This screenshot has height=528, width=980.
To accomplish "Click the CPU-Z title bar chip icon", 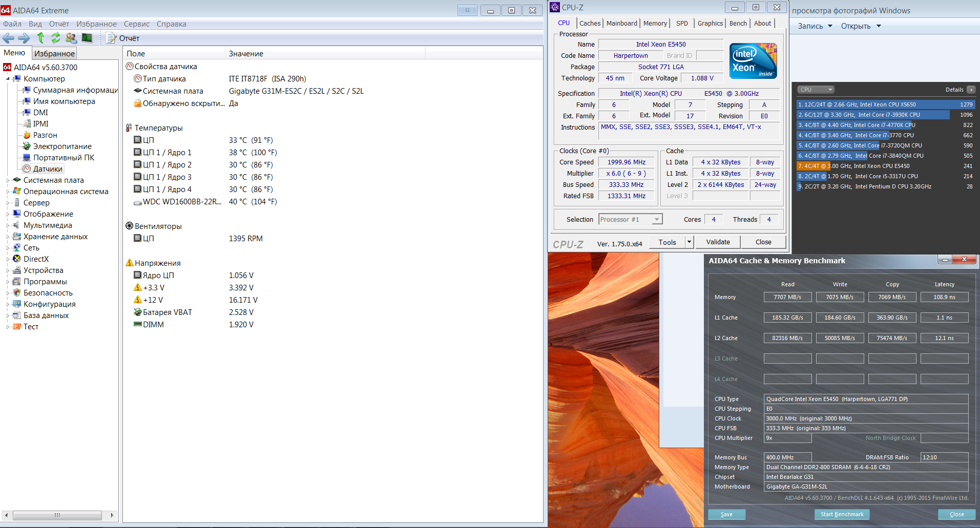I will point(555,7).
